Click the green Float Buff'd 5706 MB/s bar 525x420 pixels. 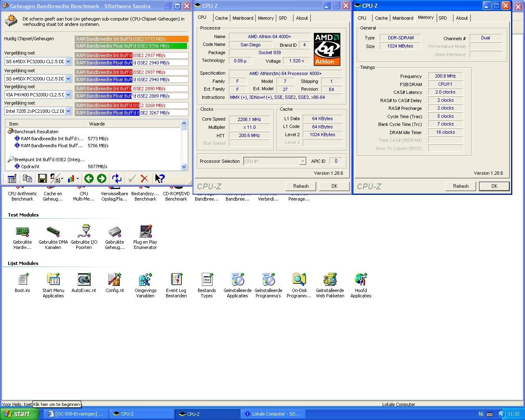131,46
